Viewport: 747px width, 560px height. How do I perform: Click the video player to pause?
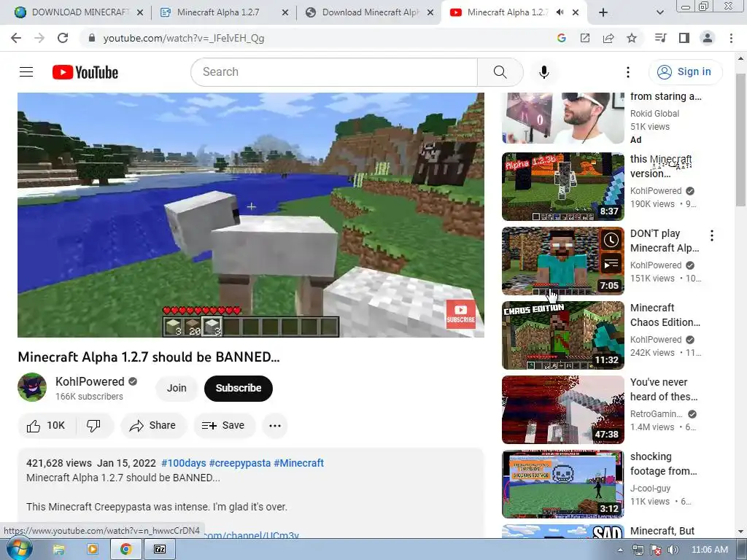click(x=251, y=215)
